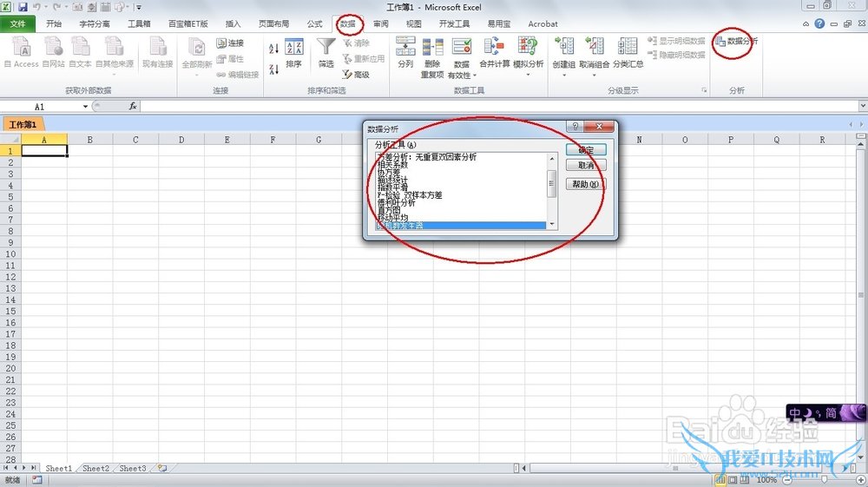Open the Sheet2 worksheet tab
Image resolution: width=868 pixels, height=487 pixels.
pyautogui.click(x=95, y=469)
